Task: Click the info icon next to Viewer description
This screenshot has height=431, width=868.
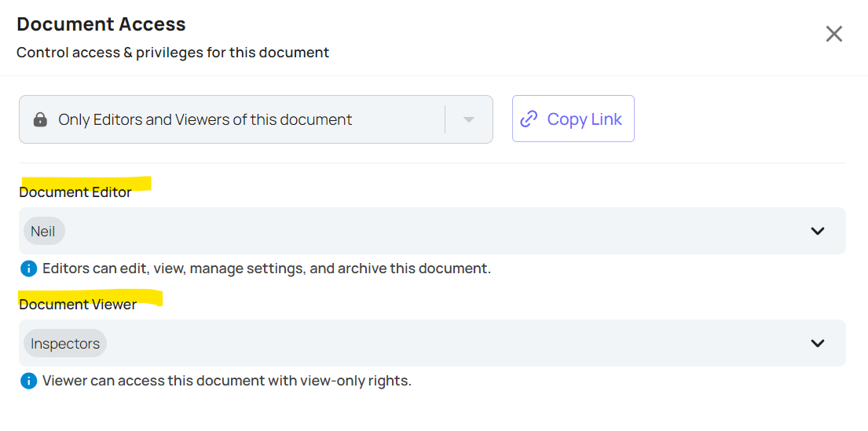Action: coord(29,382)
